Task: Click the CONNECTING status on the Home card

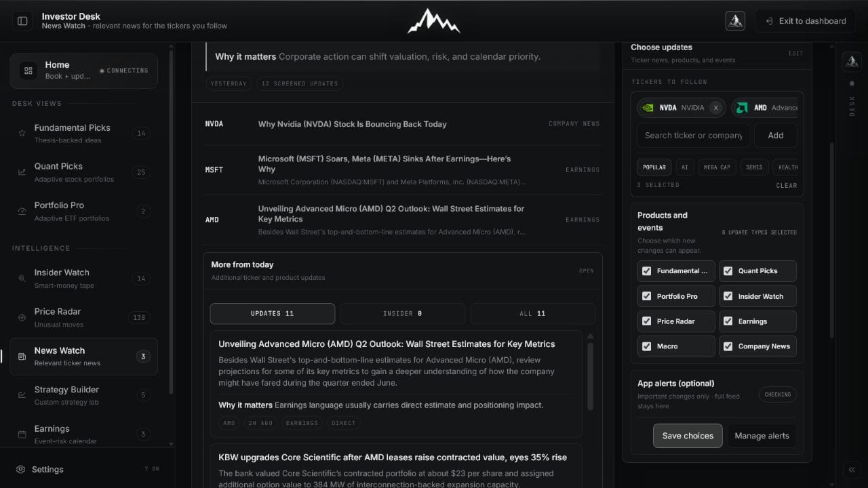Action: coord(124,70)
